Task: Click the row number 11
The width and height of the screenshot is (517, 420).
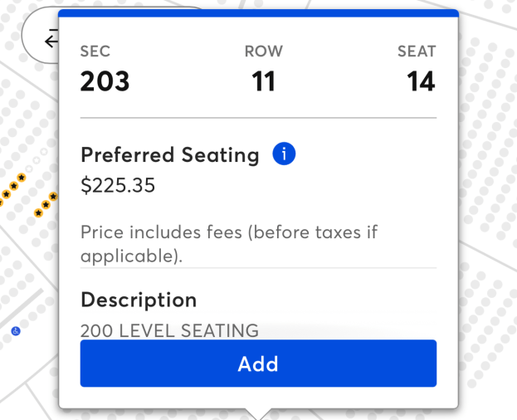Action: point(263,81)
